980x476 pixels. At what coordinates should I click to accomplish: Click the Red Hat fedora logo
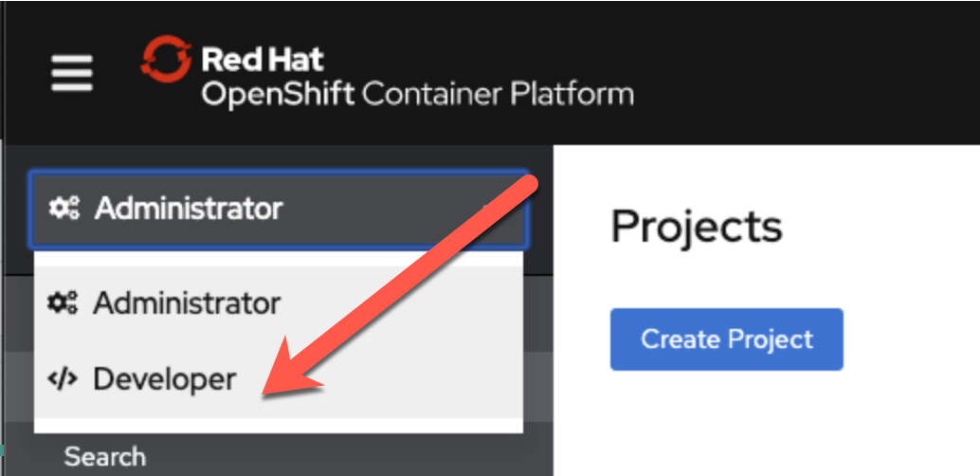point(166,59)
